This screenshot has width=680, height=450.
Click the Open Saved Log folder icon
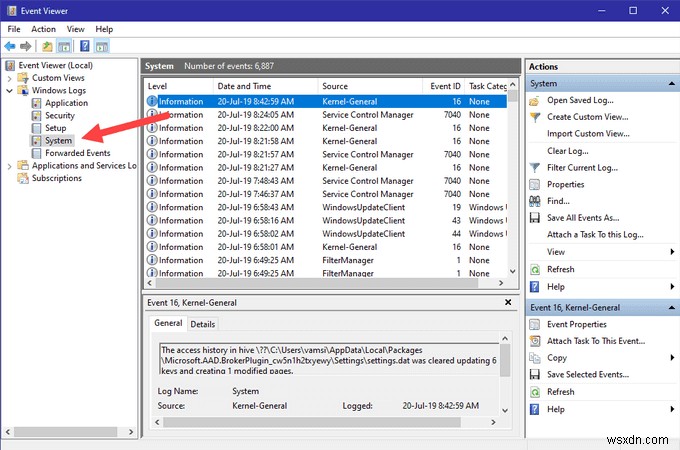click(x=535, y=101)
